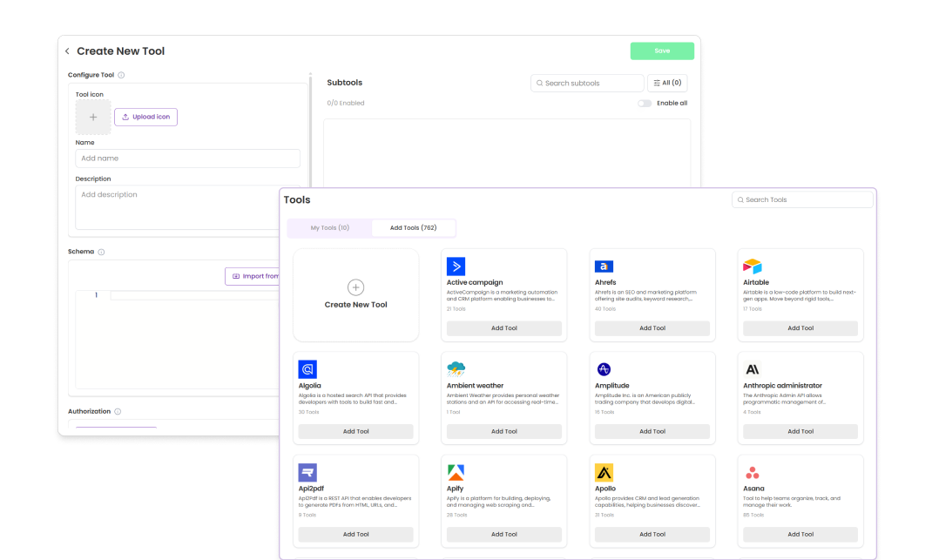The height and width of the screenshot is (560, 932).
Task: Add the Api2pdf tool
Action: [x=355, y=535]
